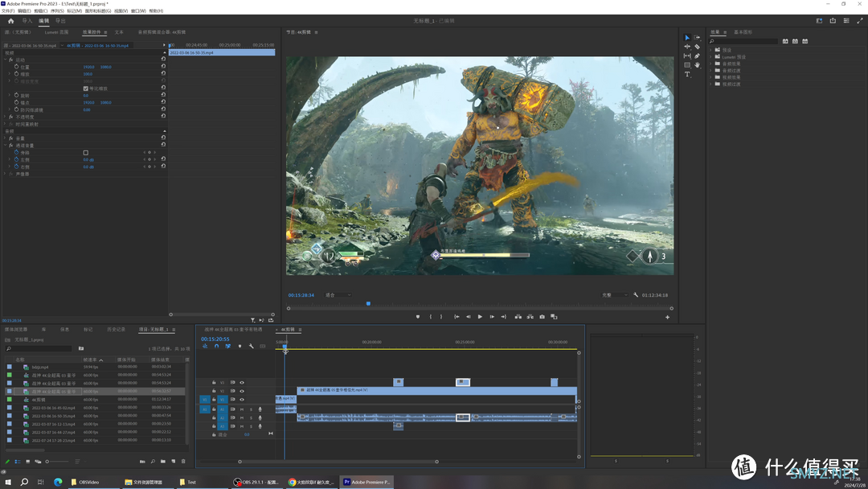This screenshot has width=868, height=489.
Task: Toggle the 位置 position stopwatch animation
Action: pyautogui.click(x=17, y=67)
